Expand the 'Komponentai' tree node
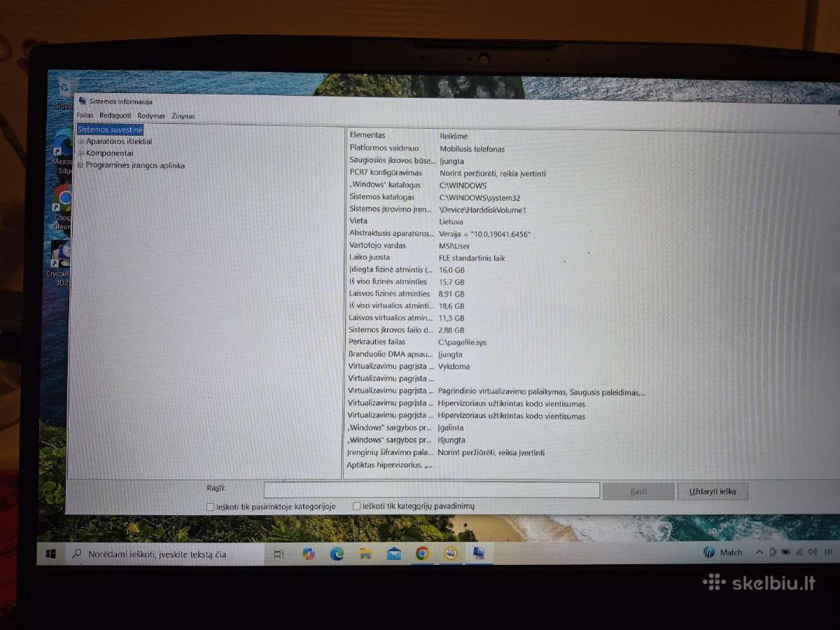Screen dimensions: 840x630 point(80,153)
